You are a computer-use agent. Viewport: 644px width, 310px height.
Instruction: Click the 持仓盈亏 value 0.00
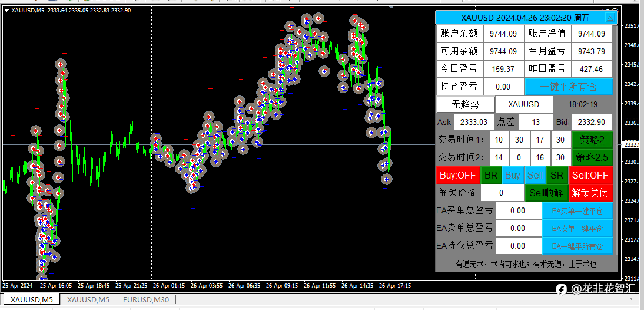(503, 87)
